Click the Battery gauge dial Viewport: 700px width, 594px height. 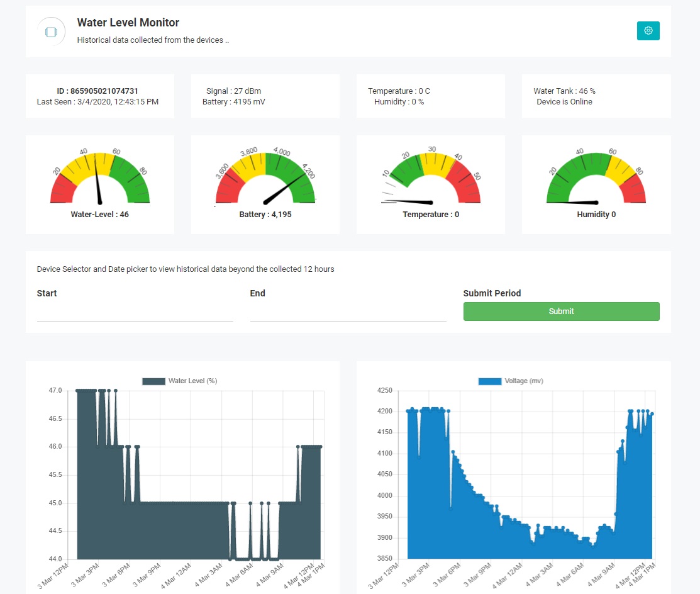(265, 179)
